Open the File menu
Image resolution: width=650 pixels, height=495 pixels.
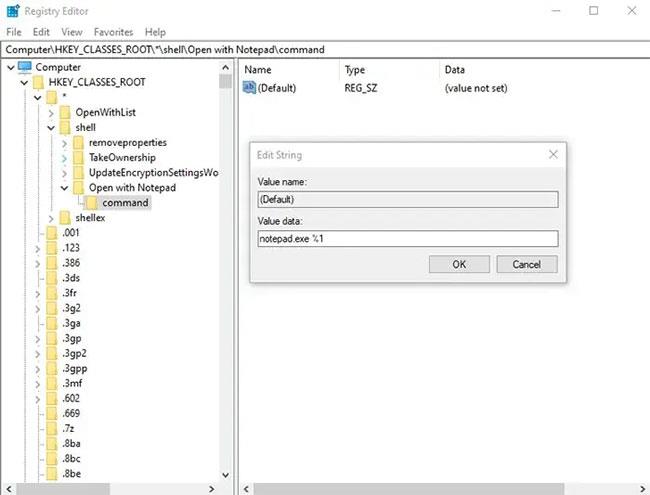point(14,32)
